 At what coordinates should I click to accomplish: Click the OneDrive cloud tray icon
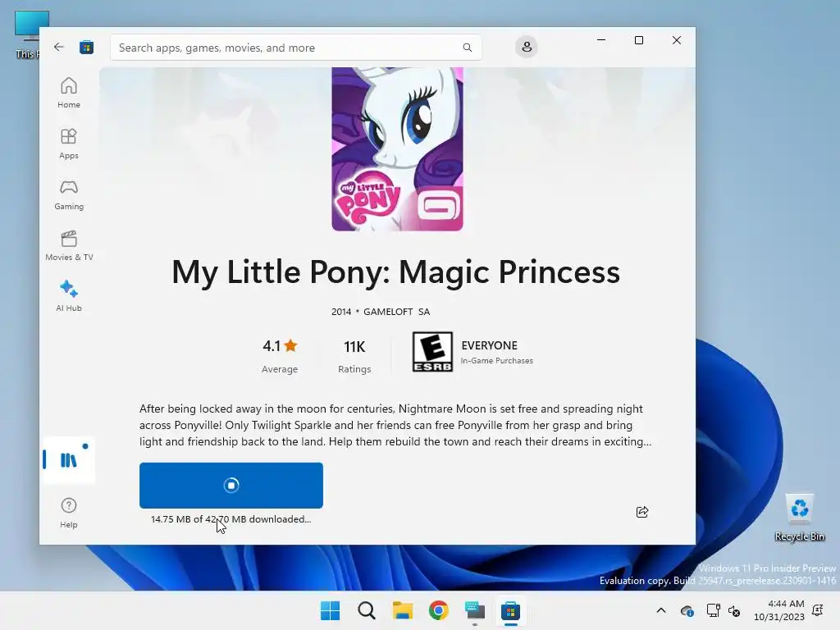687,610
